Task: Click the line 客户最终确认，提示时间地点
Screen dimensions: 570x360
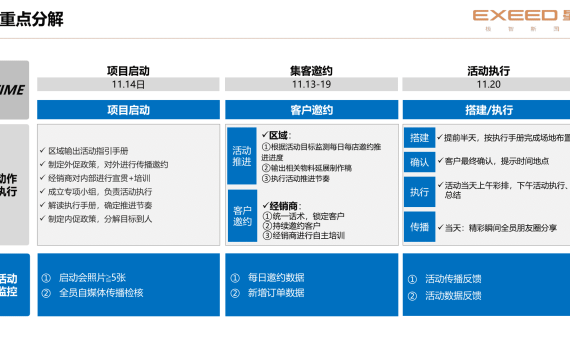Action: [497, 161]
